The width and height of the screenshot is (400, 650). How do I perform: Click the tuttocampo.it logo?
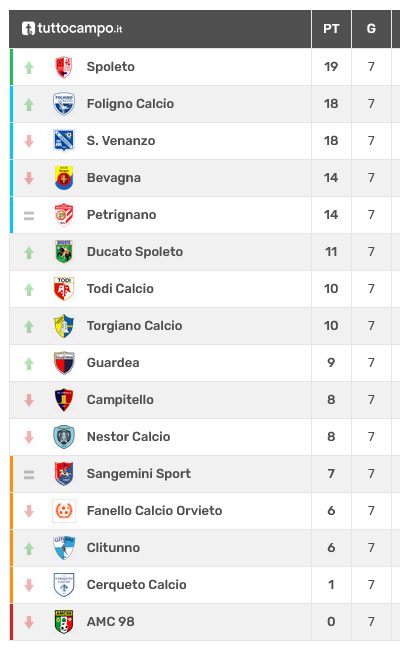coord(72,29)
